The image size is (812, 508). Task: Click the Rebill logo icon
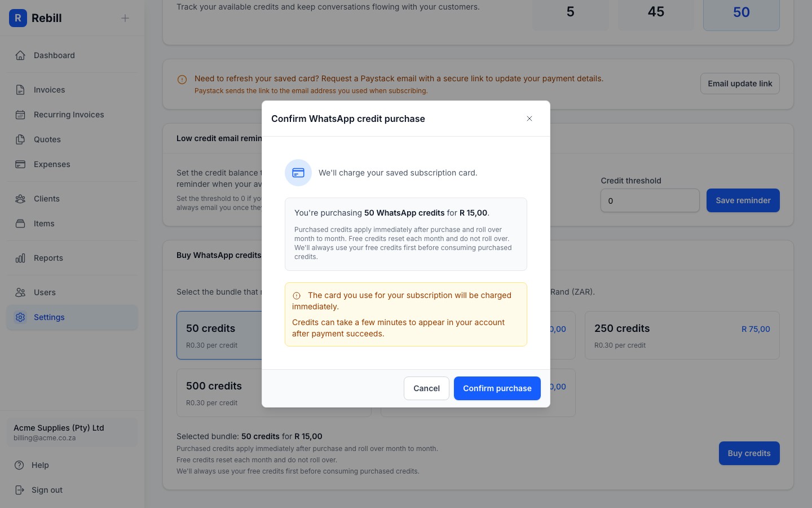point(18,18)
